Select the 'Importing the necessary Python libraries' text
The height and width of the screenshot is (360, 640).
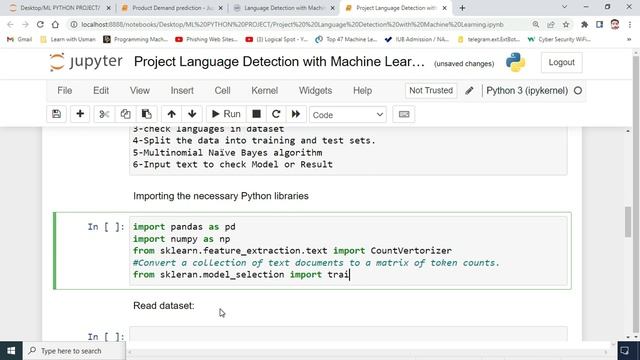pos(221,196)
